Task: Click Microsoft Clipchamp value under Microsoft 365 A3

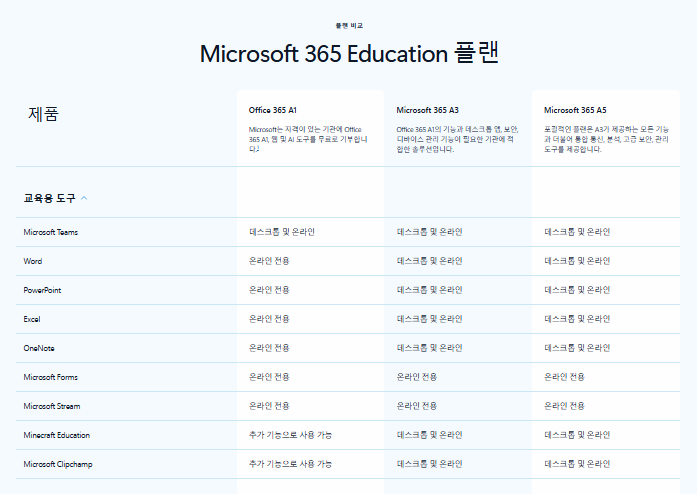Action: click(x=429, y=464)
